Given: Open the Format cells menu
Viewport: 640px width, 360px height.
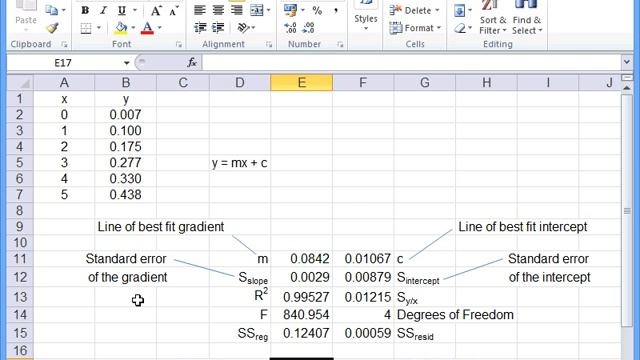Looking at the screenshot, I should point(415,28).
